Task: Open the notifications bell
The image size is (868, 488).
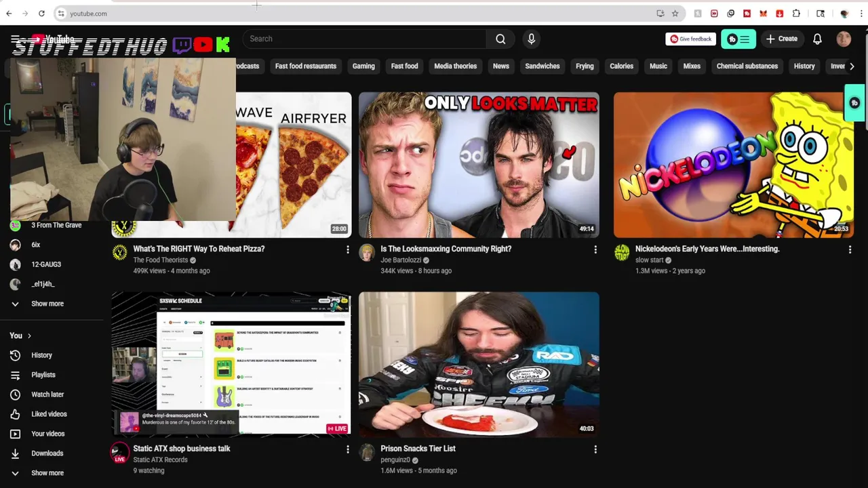Action: point(817,39)
